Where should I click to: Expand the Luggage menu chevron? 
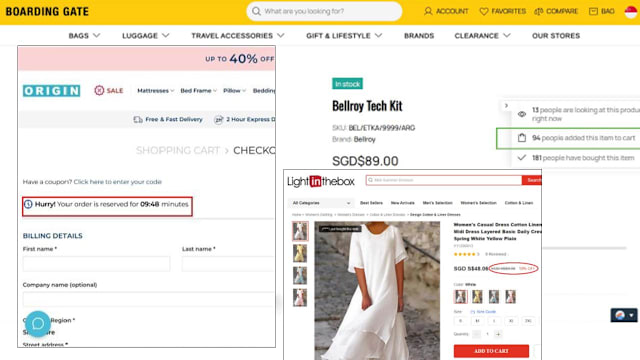[165, 36]
